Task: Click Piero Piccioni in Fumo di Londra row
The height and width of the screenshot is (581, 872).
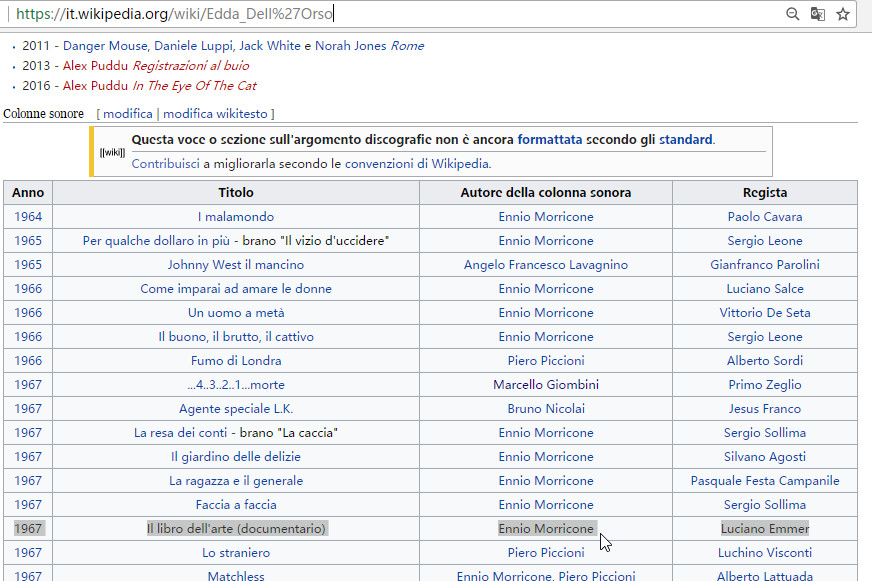Action: coord(546,360)
